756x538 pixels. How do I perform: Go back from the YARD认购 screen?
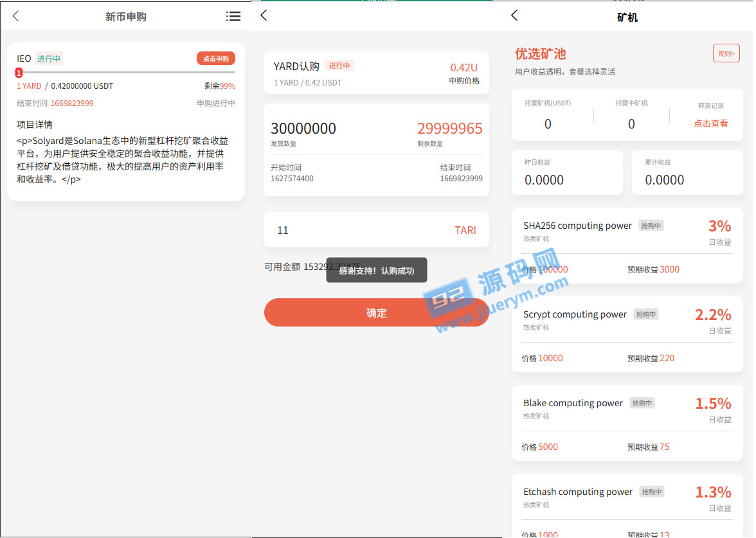click(264, 15)
